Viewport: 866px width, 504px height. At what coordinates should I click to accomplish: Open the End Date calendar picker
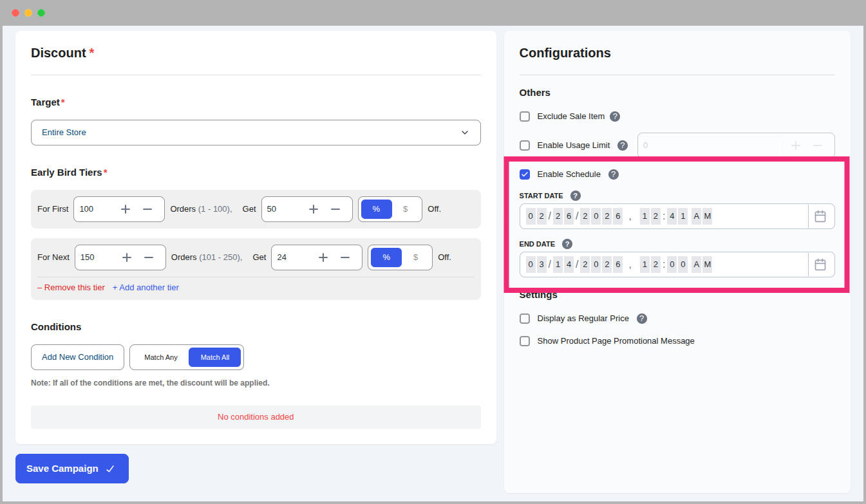point(821,264)
